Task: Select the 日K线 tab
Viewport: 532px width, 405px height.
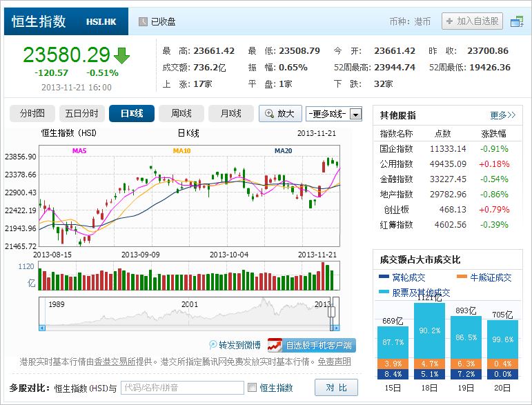Action: [x=132, y=113]
